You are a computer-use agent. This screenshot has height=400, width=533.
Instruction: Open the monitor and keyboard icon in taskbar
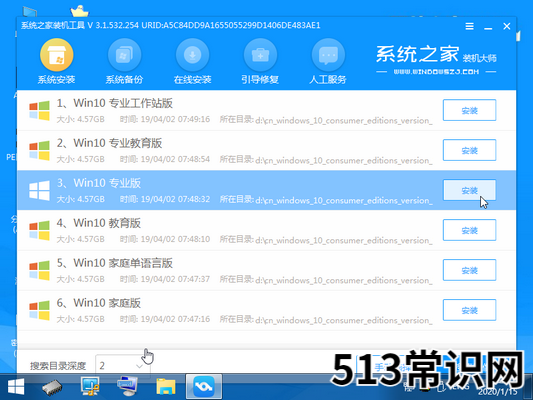pyautogui.click(x=127, y=387)
